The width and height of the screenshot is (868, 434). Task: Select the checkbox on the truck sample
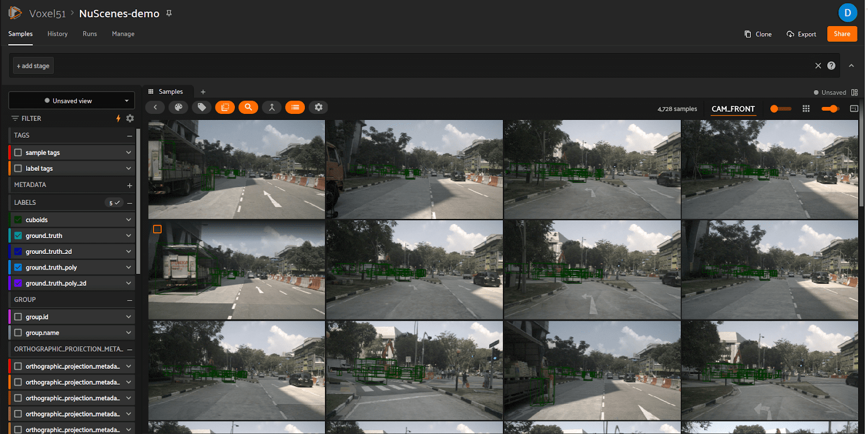click(157, 229)
